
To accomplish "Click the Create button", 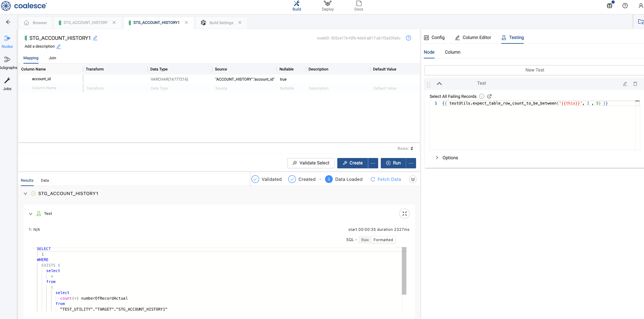I will (x=352, y=163).
